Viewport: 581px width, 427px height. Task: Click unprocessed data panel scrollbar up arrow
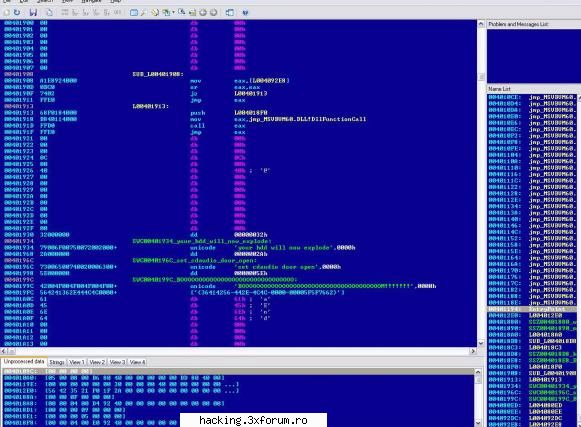tap(478, 372)
